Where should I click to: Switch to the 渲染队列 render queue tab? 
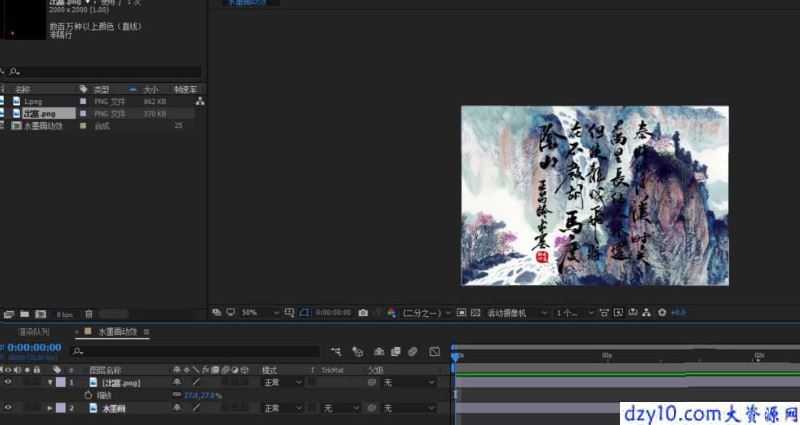pos(34,332)
